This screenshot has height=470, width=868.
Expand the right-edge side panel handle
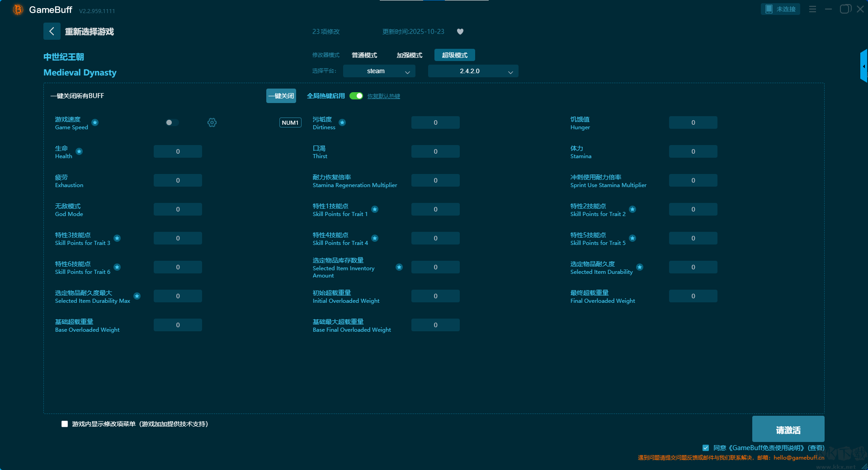[863, 66]
